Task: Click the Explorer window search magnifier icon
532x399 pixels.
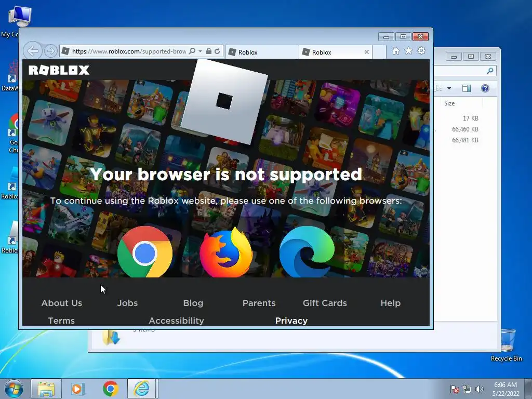Action: coord(490,71)
